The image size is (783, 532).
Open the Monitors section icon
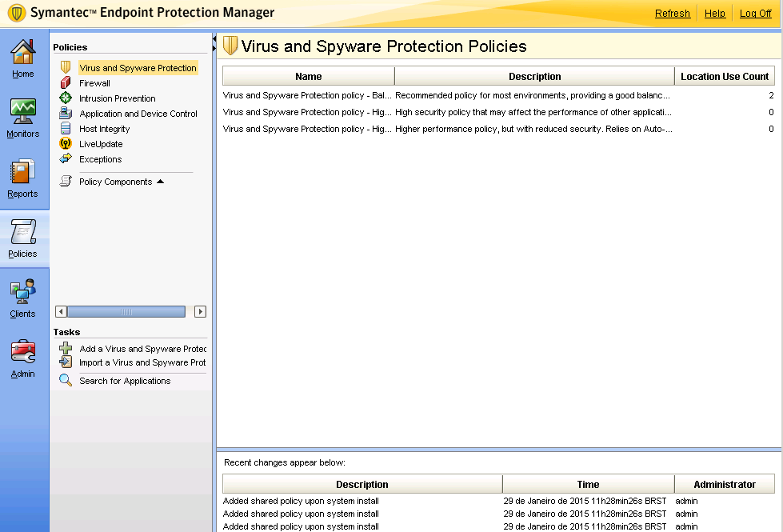point(22,112)
